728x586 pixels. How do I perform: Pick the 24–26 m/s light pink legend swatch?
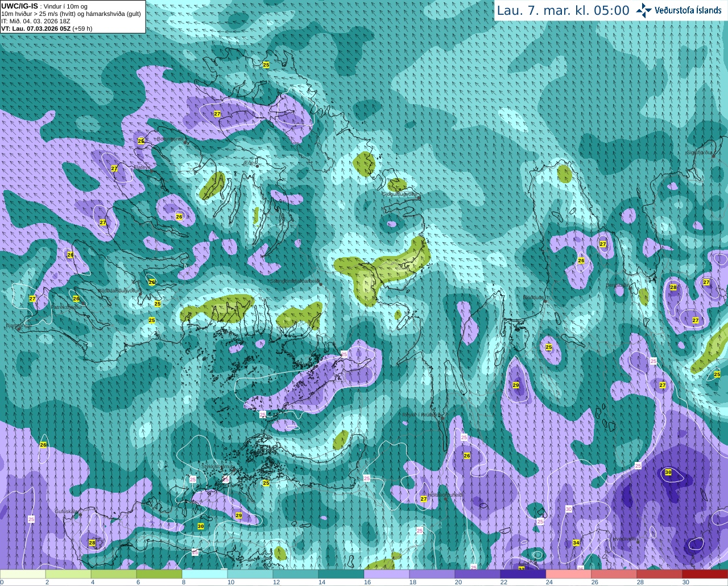point(569,575)
